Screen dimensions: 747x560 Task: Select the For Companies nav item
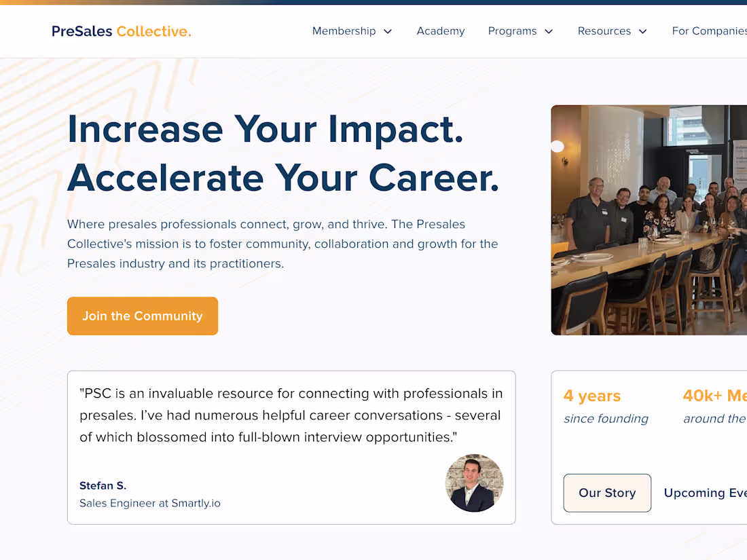[709, 31]
